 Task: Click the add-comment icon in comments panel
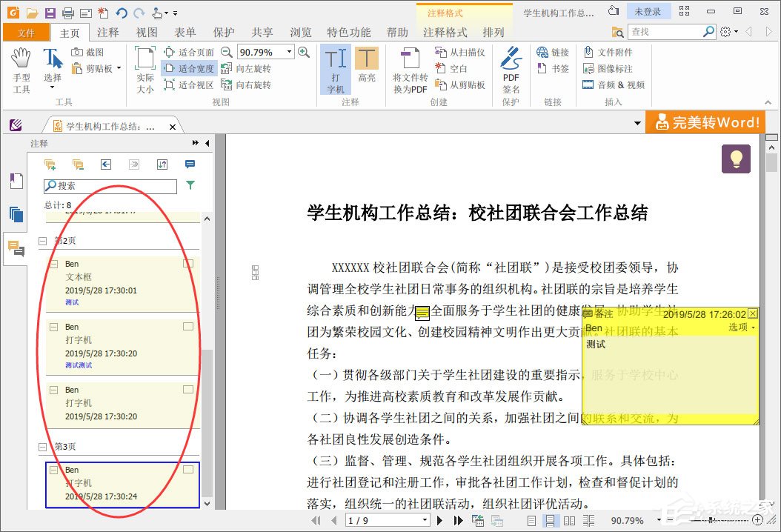coord(50,164)
